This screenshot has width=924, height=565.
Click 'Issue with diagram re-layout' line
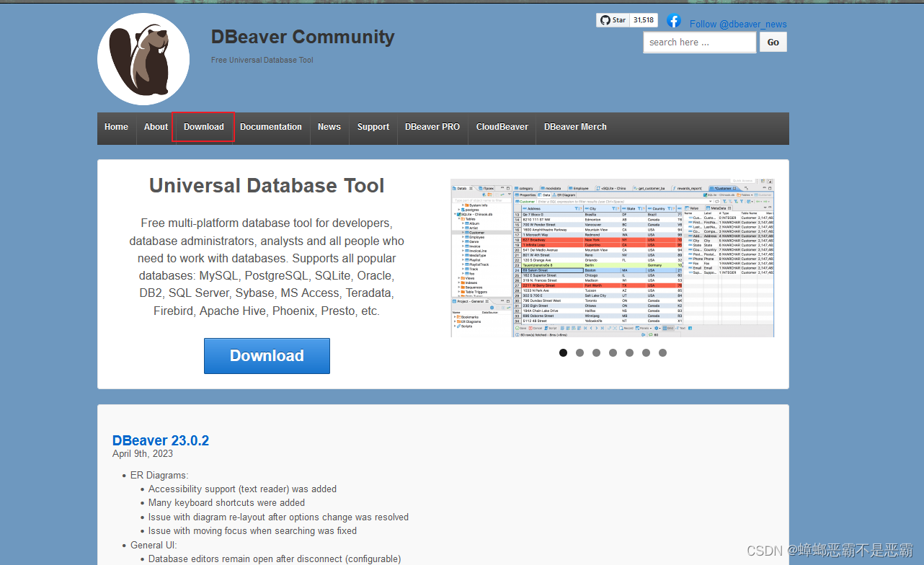[x=278, y=517]
